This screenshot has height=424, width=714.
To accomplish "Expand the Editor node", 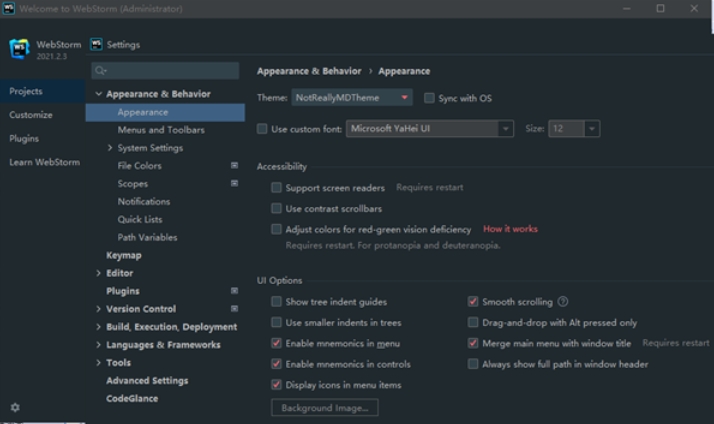I will pos(98,273).
